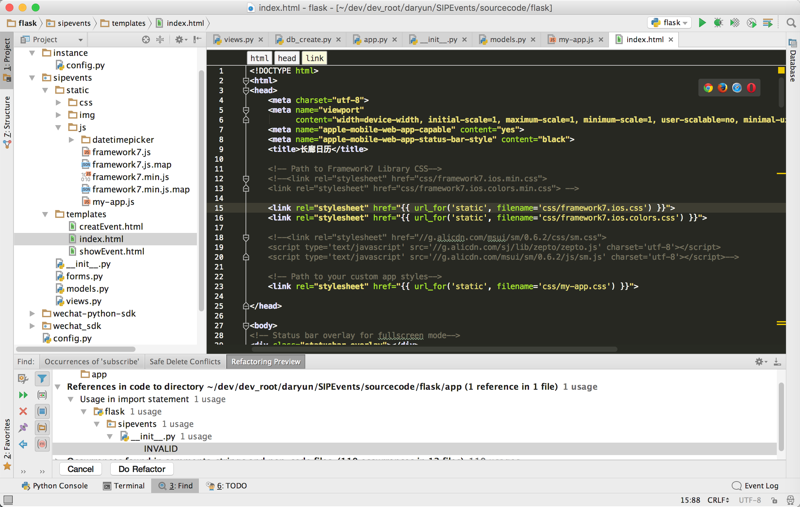Toggle the Terminal tool window button

pyautogui.click(x=123, y=486)
